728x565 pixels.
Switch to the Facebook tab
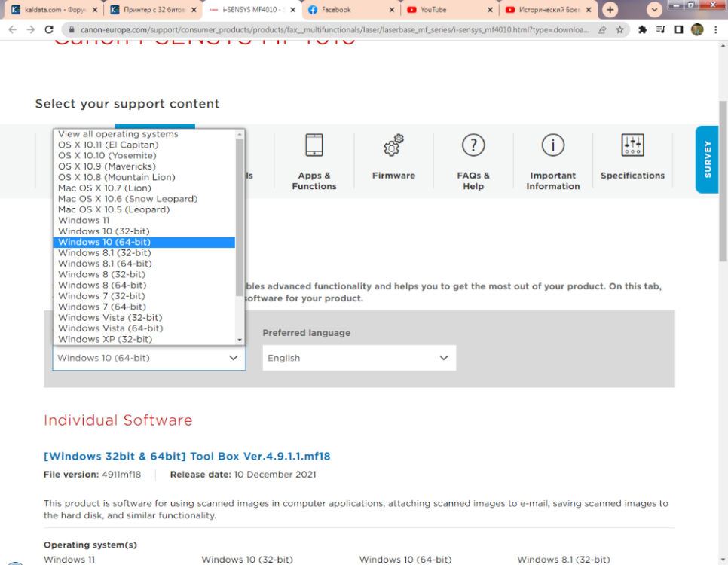[350, 9]
